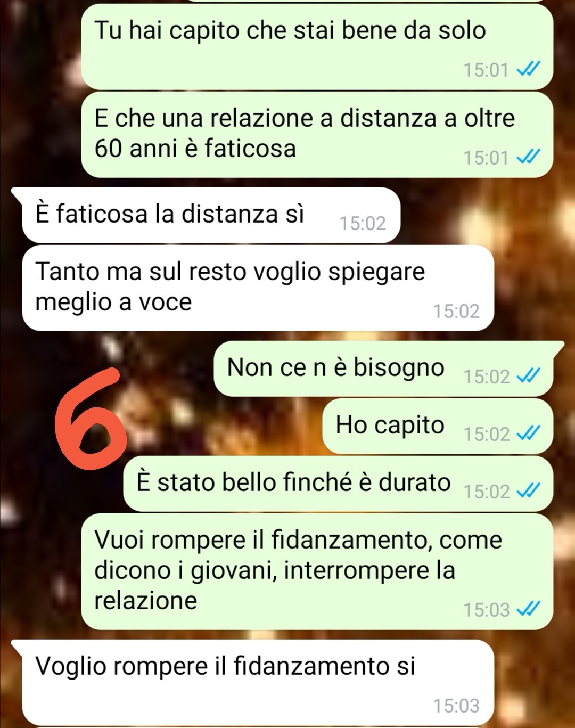The width and height of the screenshot is (575, 728).
Task: Click the 15:03 timestamp on the last received message
Action: click(x=456, y=706)
